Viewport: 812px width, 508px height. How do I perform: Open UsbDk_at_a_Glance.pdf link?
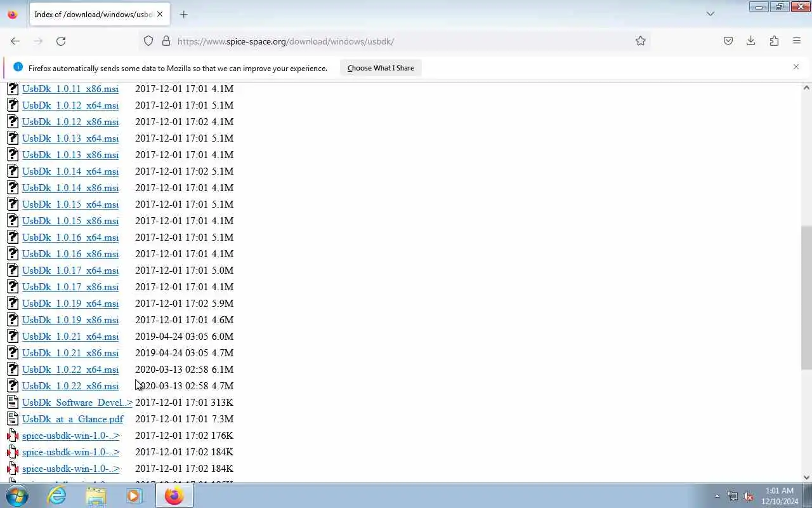coord(73,419)
